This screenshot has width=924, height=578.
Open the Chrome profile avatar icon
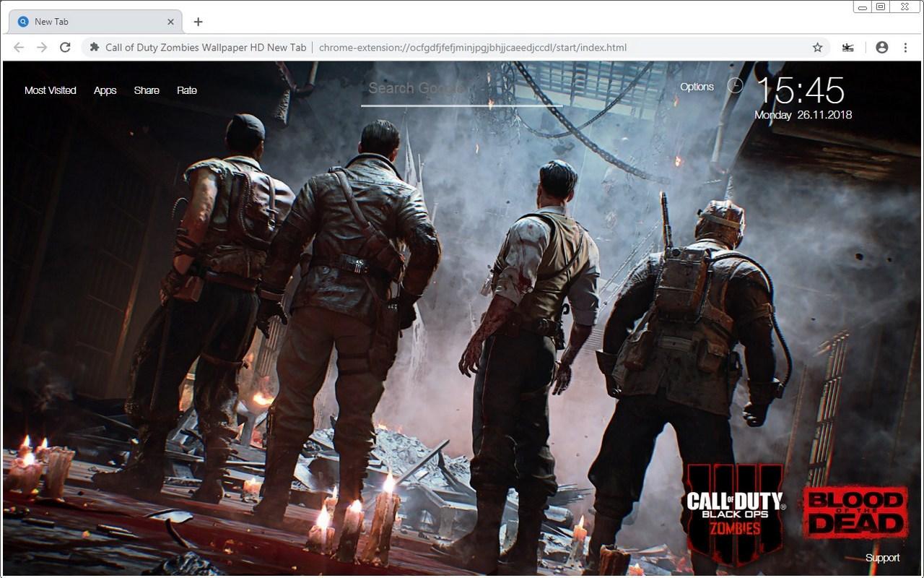coord(881,48)
